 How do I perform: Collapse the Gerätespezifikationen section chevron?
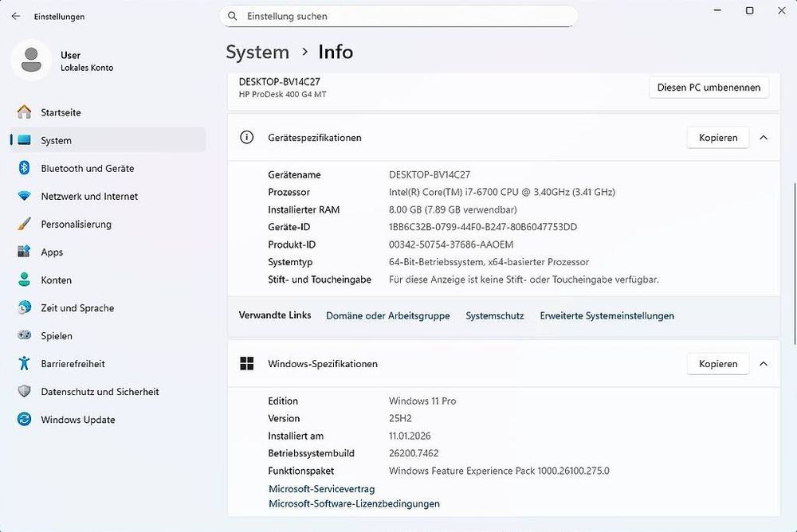[763, 137]
